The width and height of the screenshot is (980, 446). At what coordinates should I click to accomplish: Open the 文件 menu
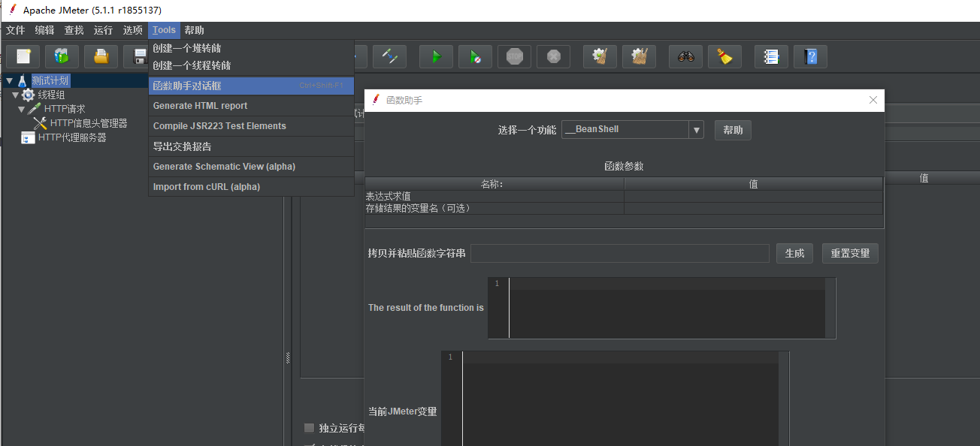[x=15, y=30]
